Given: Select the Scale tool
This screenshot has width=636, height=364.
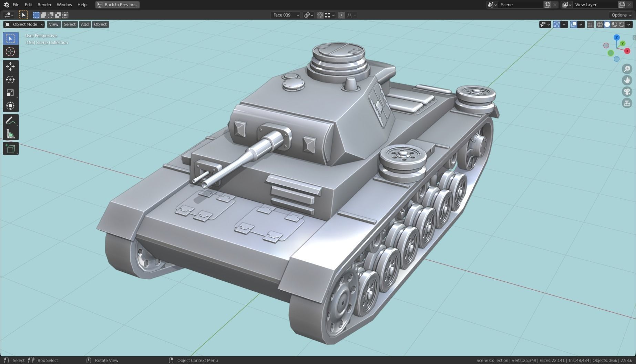Looking at the screenshot, I should click(x=11, y=93).
